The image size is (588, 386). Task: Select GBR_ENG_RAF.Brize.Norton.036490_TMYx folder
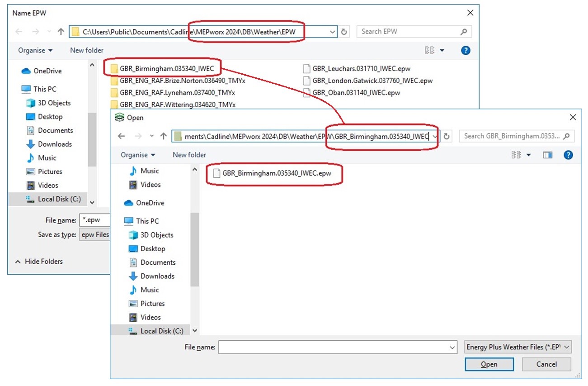178,81
